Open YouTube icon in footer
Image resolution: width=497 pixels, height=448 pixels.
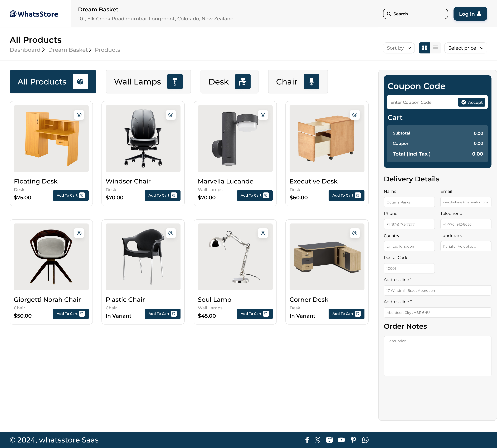pos(341,440)
